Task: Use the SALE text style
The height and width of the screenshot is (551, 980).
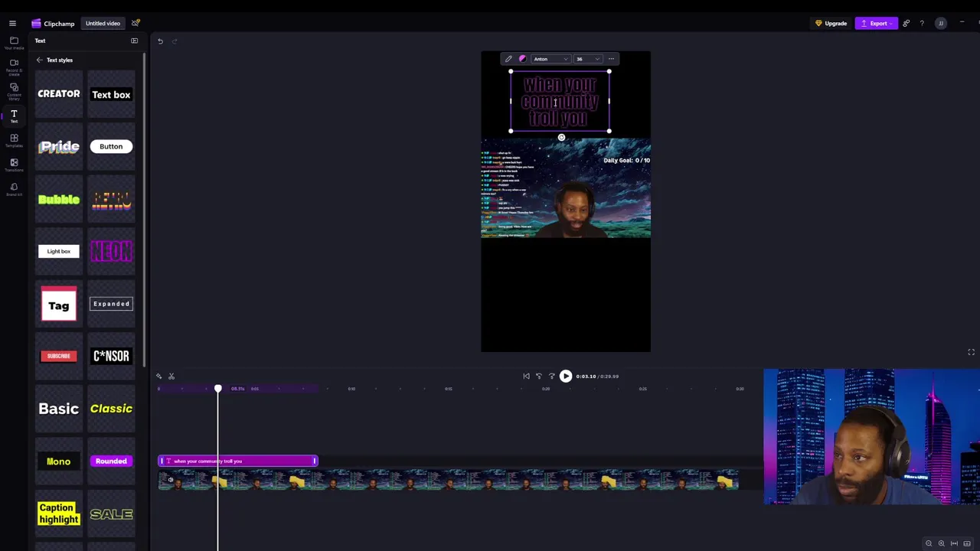Action: (x=111, y=514)
